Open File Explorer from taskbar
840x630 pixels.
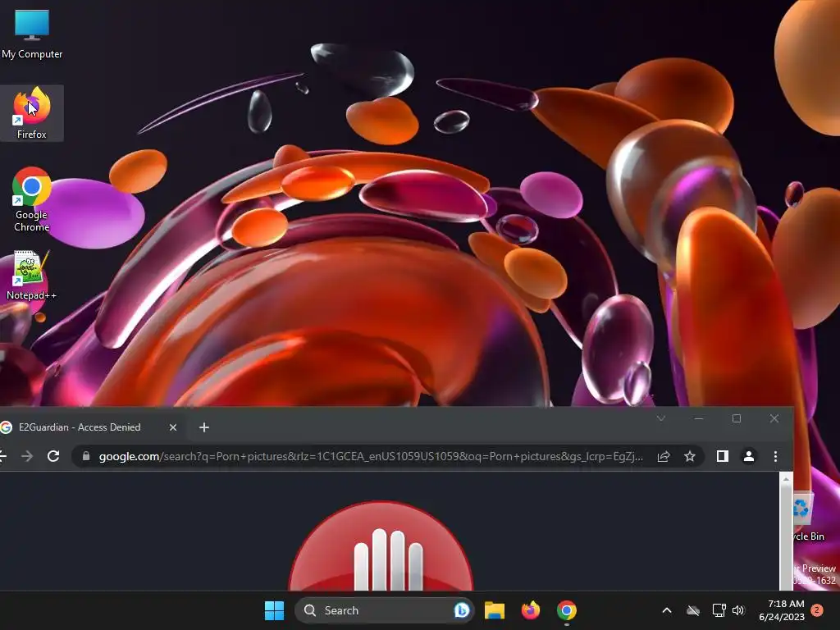pos(495,610)
